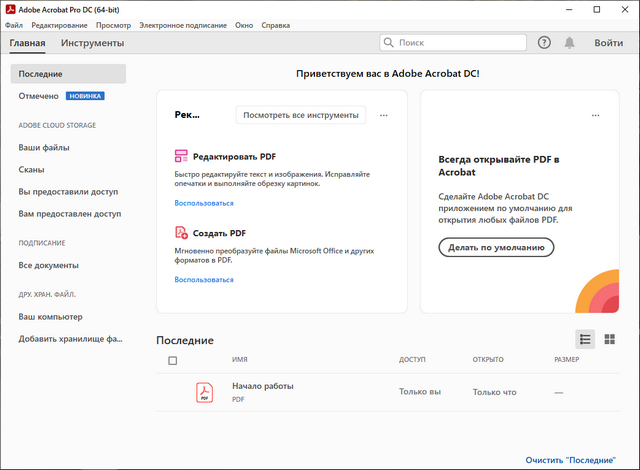Click the Edit PDF tool icon

tap(181, 157)
